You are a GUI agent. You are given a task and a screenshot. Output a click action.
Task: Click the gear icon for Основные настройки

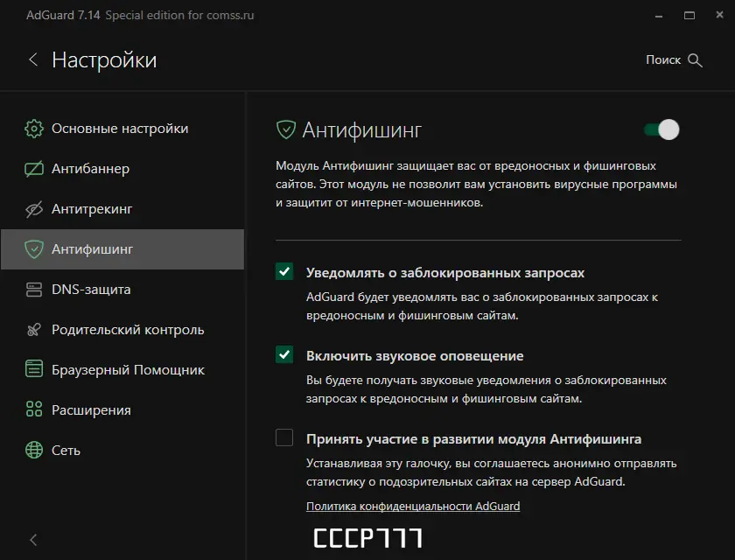tap(34, 129)
